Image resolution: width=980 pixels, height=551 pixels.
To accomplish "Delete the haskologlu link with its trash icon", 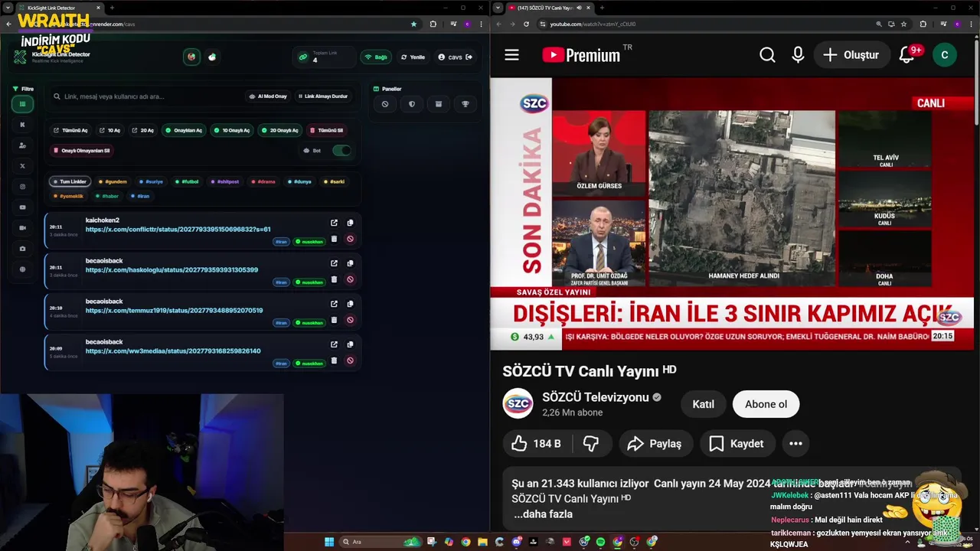I will 334,279.
